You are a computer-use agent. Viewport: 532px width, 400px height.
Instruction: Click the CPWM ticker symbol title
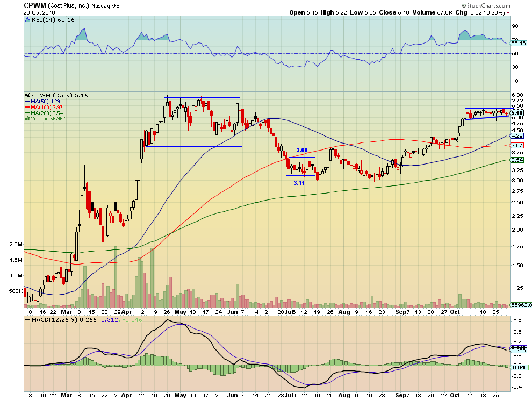pos(35,5)
